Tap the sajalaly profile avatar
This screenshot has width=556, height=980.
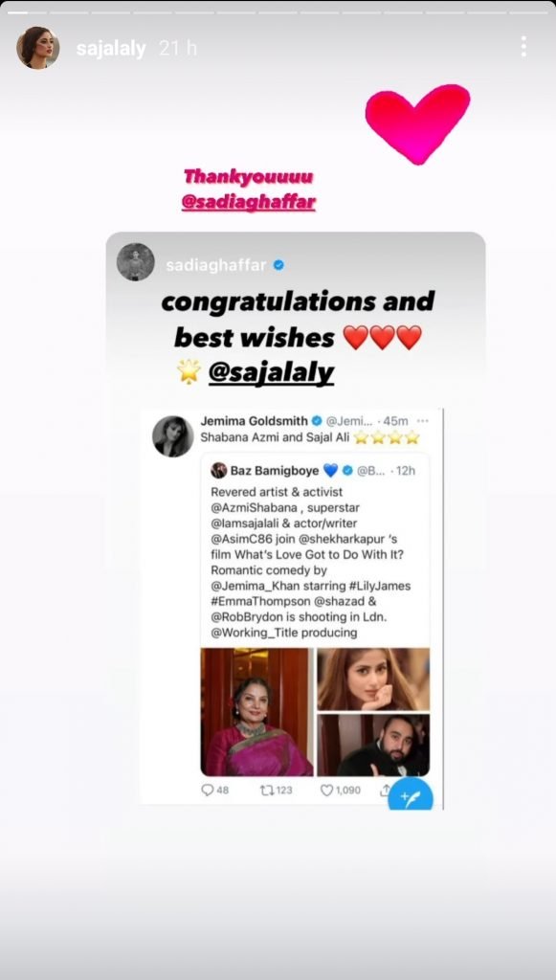click(x=38, y=48)
